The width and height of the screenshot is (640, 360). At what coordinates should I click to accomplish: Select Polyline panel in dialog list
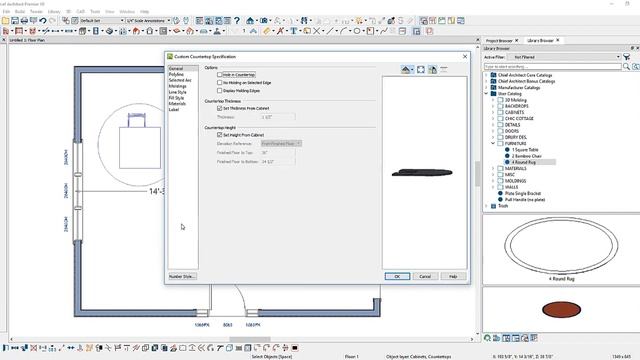pos(176,74)
